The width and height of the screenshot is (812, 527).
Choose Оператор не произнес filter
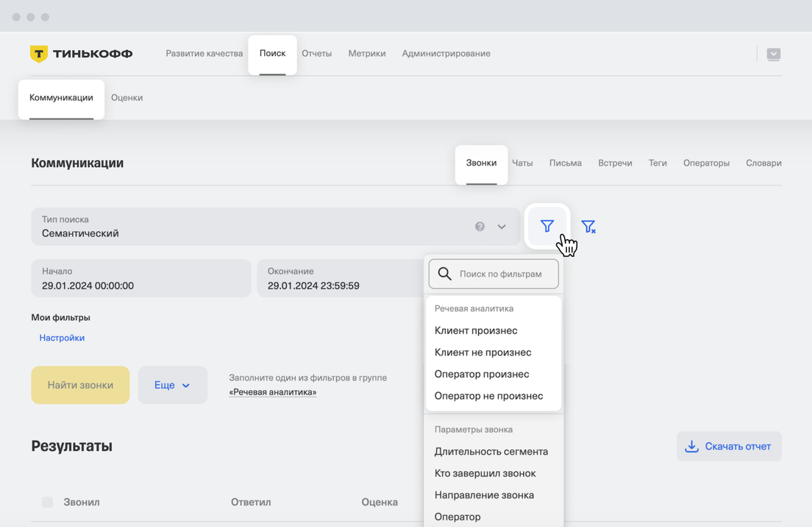[x=488, y=396]
